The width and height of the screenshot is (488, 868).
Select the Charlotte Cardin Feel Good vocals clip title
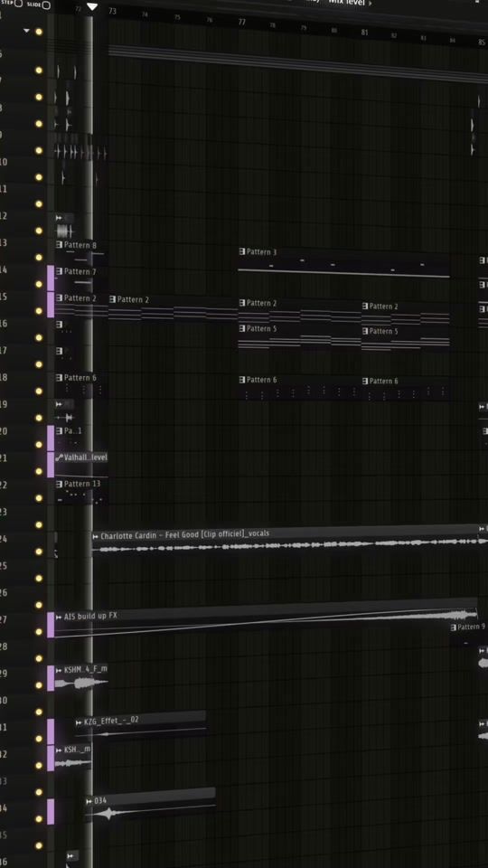tap(184, 533)
